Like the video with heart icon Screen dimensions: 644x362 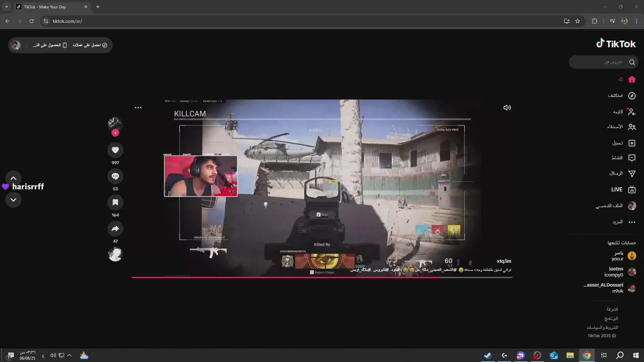[x=115, y=150]
